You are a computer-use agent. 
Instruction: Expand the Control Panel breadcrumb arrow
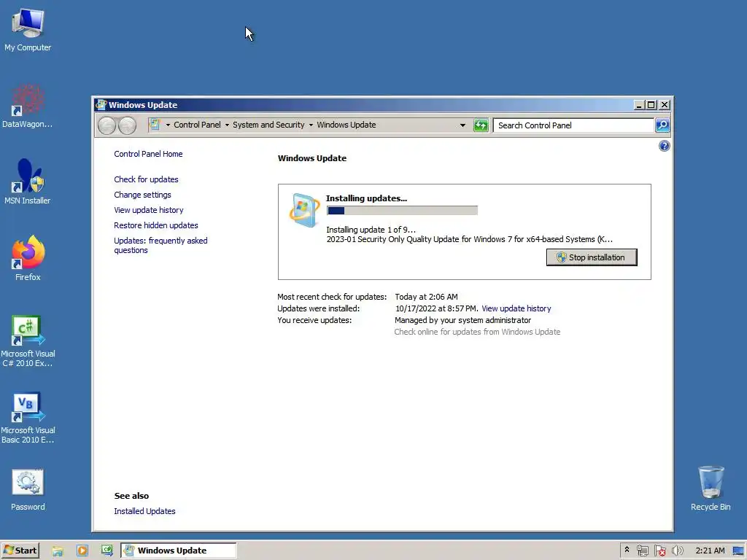pos(227,125)
